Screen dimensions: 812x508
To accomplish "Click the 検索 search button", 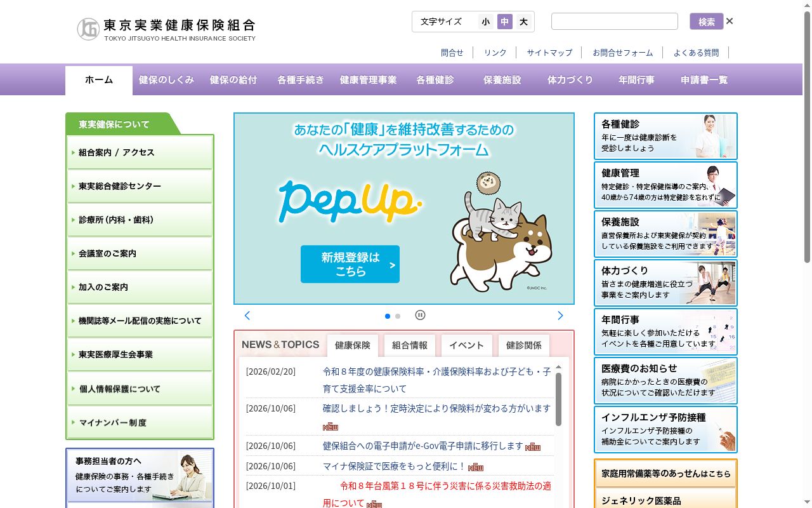I will click(x=707, y=22).
